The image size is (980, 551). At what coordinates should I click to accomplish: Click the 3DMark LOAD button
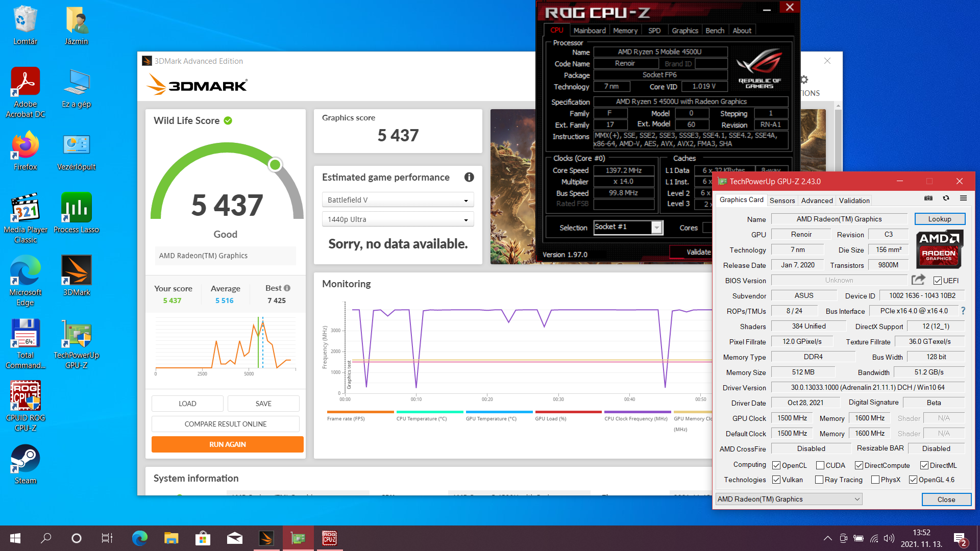pos(187,404)
